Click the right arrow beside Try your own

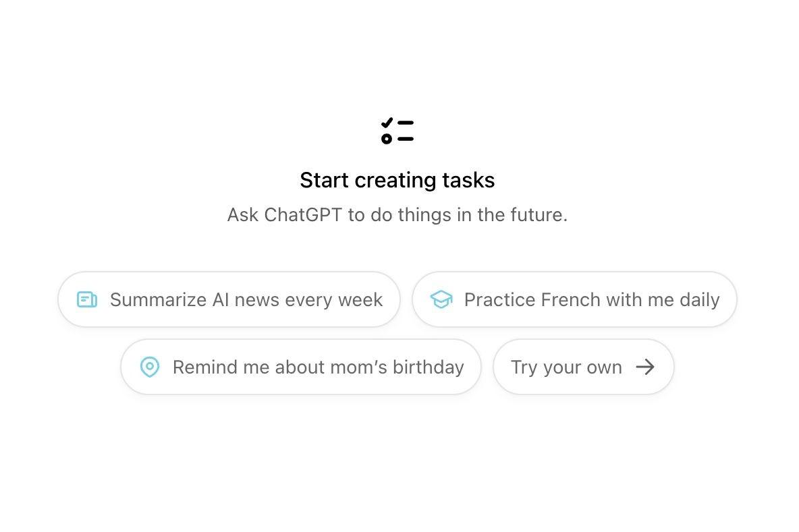[645, 367]
